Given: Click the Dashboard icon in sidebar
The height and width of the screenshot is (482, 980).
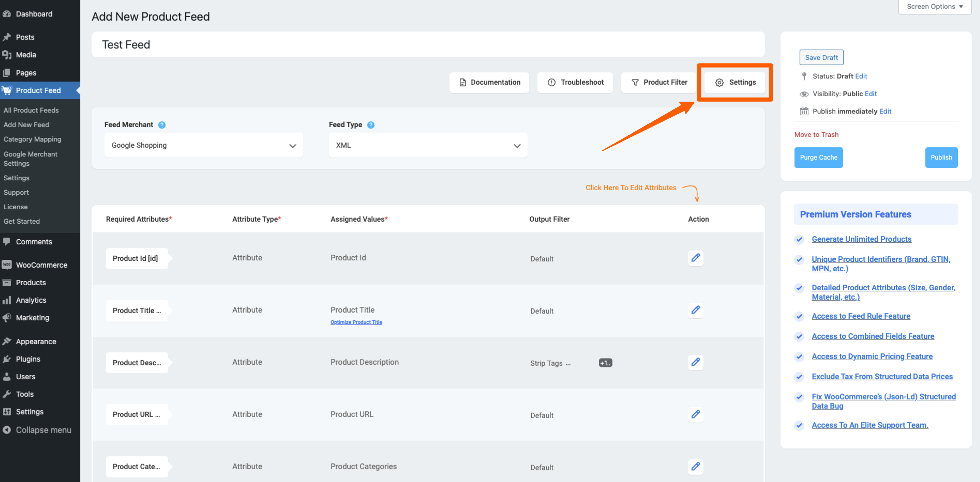Looking at the screenshot, I should click(7, 14).
